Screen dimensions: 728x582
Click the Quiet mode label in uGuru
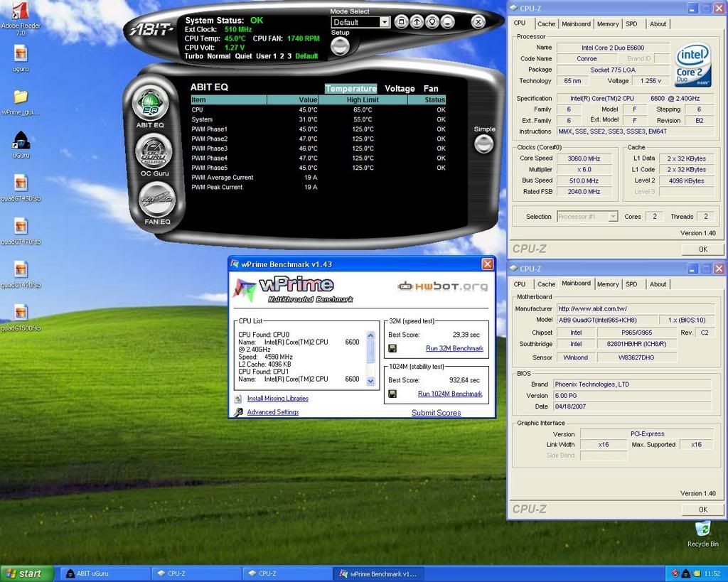click(x=244, y=56)
